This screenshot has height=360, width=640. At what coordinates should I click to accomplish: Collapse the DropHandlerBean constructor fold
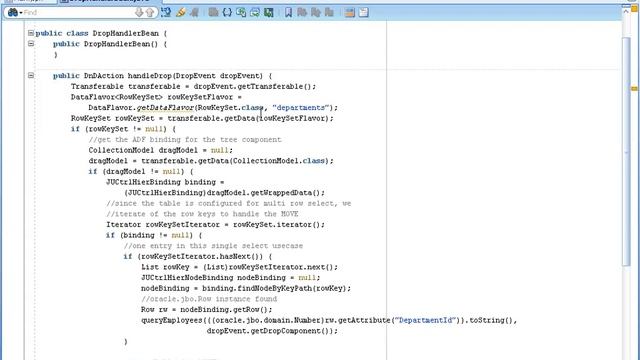pyautogui.click(x=31, y=44)
